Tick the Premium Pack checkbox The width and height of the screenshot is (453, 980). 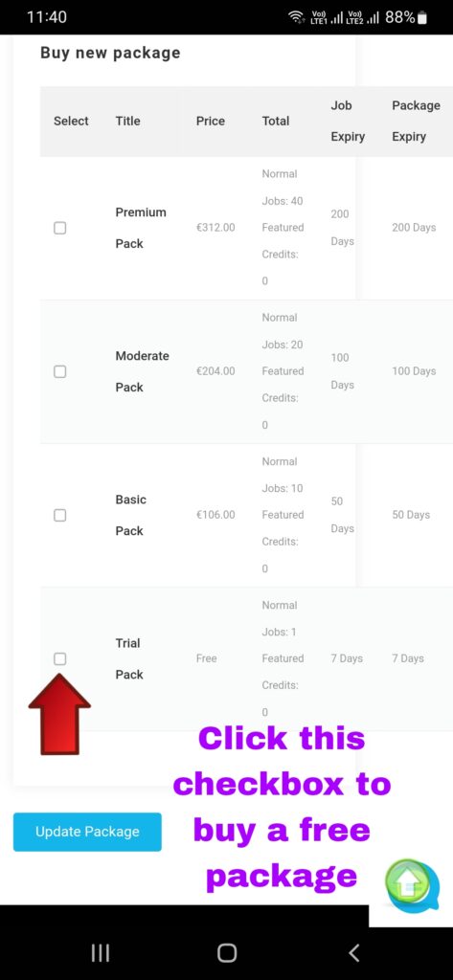(x=59, y=228)
